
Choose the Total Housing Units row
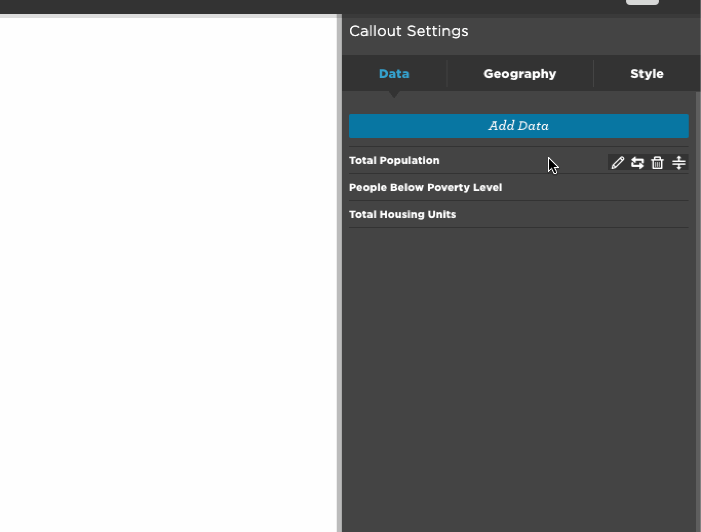[519, 214]
